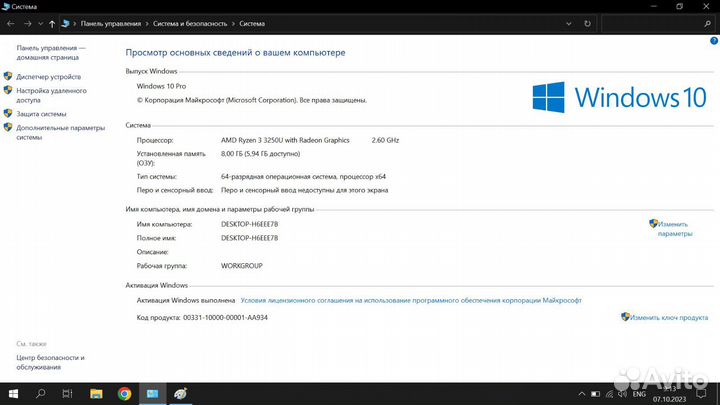
Task: Select 'Панель управления' breadcrumb
Action: [111, 23]
